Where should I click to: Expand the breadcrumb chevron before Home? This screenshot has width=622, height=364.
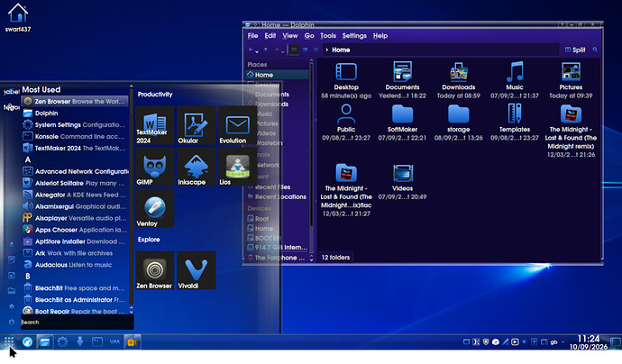point(327,50)
